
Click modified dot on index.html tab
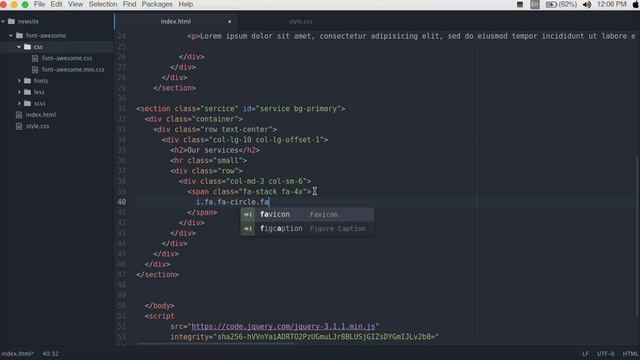point(229,22)
